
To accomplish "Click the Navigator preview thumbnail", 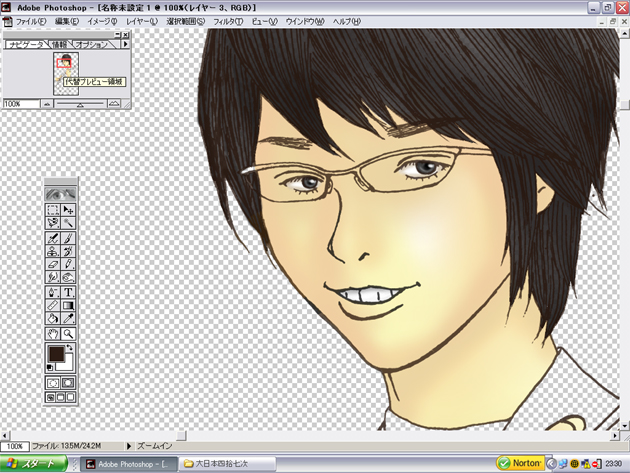I will [66, 74].
